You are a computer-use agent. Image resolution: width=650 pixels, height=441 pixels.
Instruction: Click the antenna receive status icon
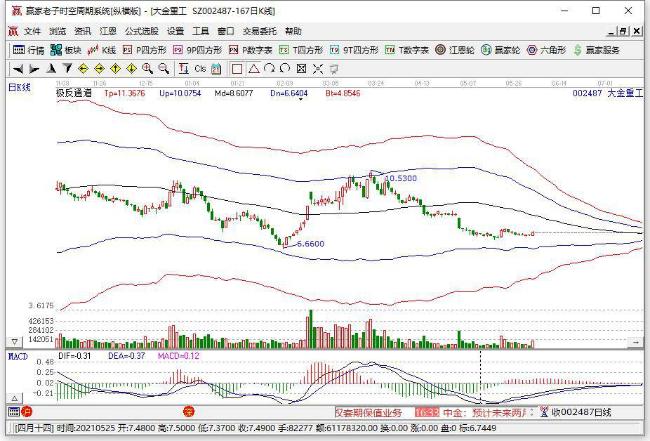point(544,412)
